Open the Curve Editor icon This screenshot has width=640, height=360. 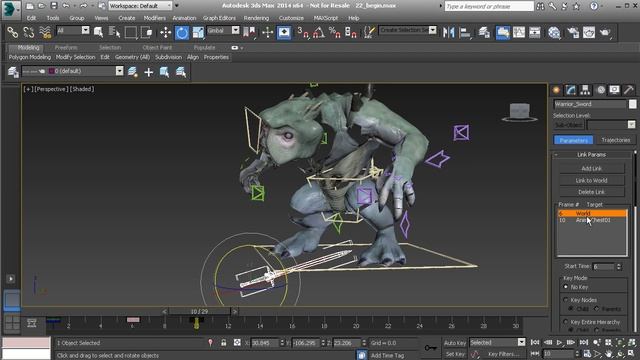[x=519, y=32]
